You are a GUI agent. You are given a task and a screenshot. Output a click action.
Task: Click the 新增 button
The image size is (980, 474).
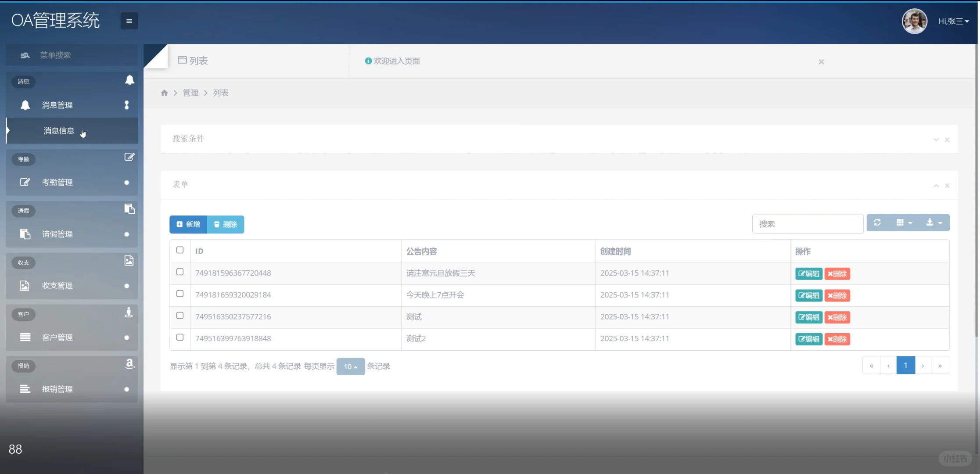coord(188,224)
